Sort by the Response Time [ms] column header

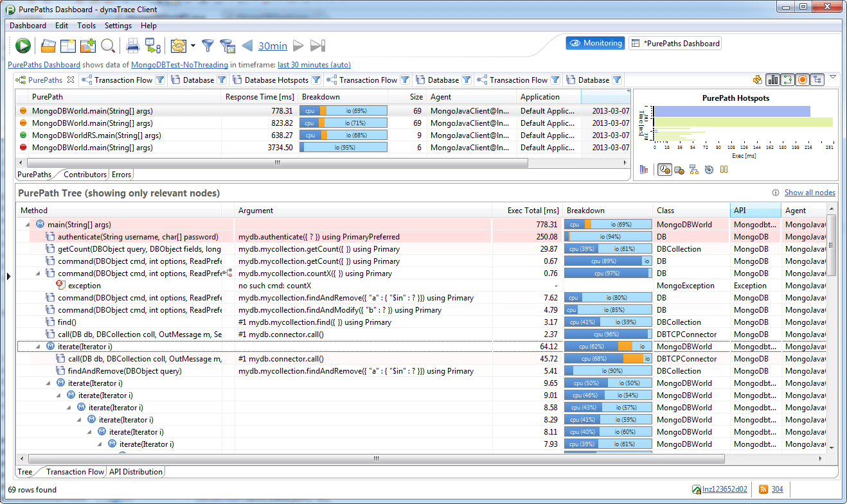click(x=260, y=97)
